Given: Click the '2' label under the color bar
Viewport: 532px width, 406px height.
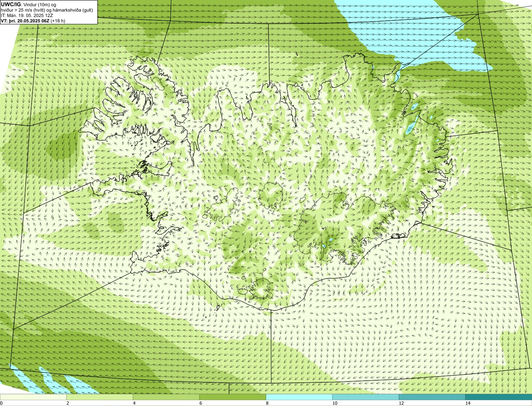Looking at the screenshot, I should pos(67,403).
